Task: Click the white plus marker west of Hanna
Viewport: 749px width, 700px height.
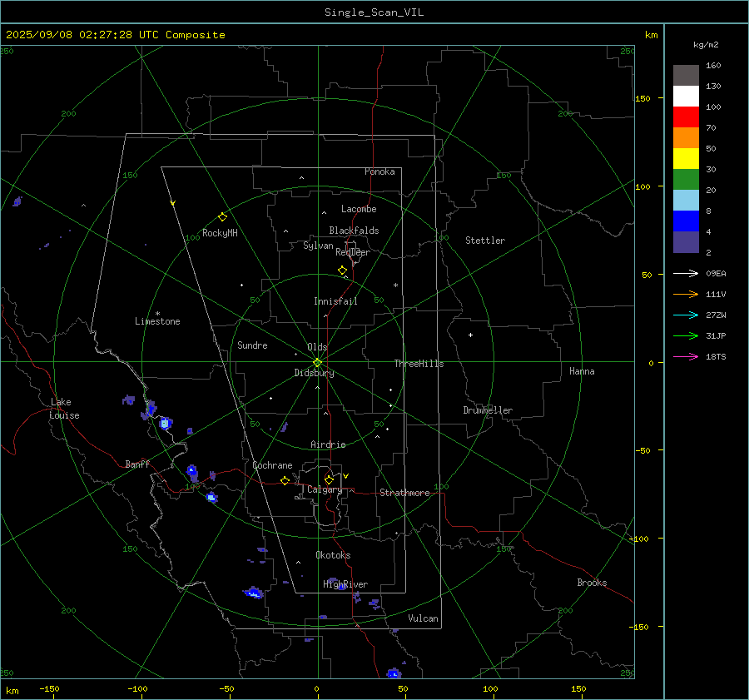Action: (470, 335)
